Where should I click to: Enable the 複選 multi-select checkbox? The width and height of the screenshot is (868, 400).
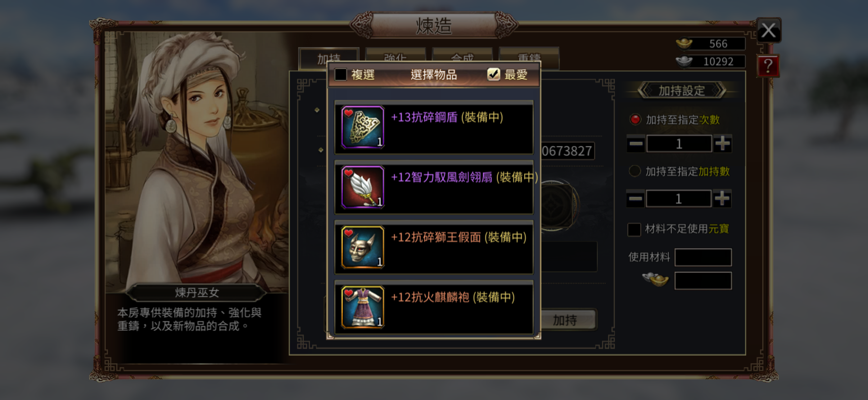pos(341,74)
